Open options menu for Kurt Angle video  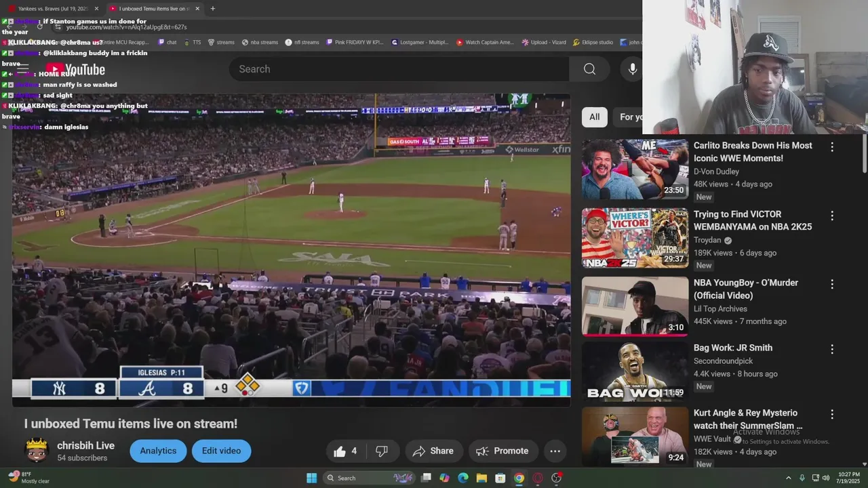tap(832, 414)
